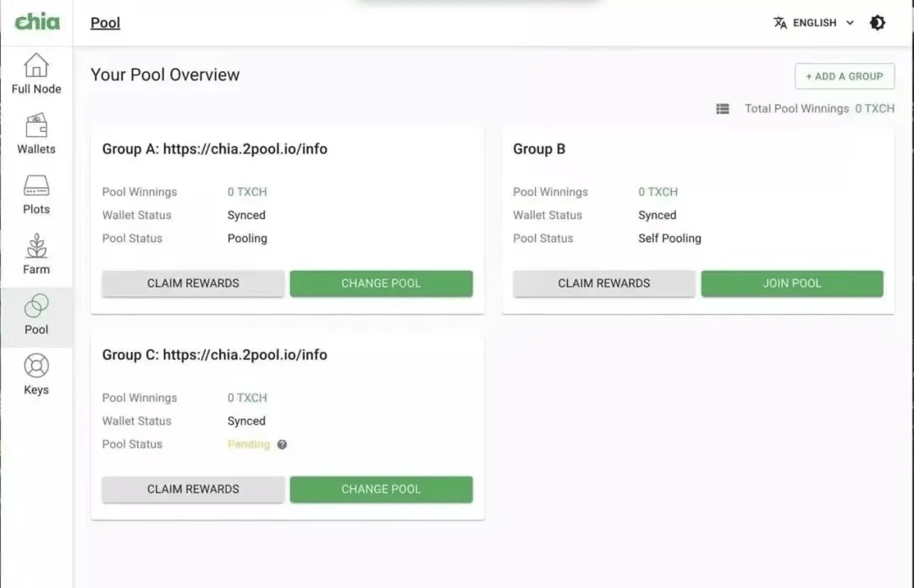This screenshot has height=588, width=914.
Task: Open the Keys lifebuoy icon
Action: pos(36,366)
